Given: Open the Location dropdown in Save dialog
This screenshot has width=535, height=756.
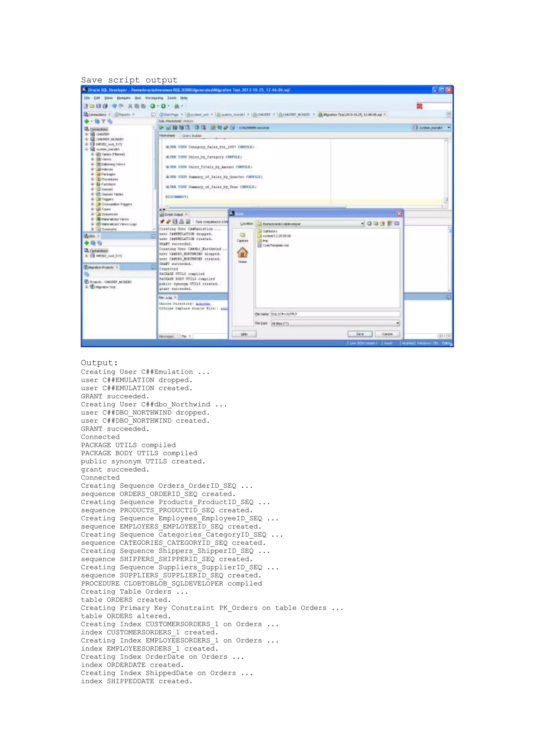Looking at the screenshot, I should 362,223.
